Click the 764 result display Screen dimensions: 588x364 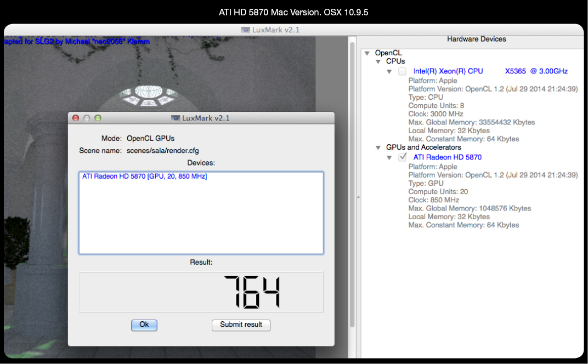(201, 292)
